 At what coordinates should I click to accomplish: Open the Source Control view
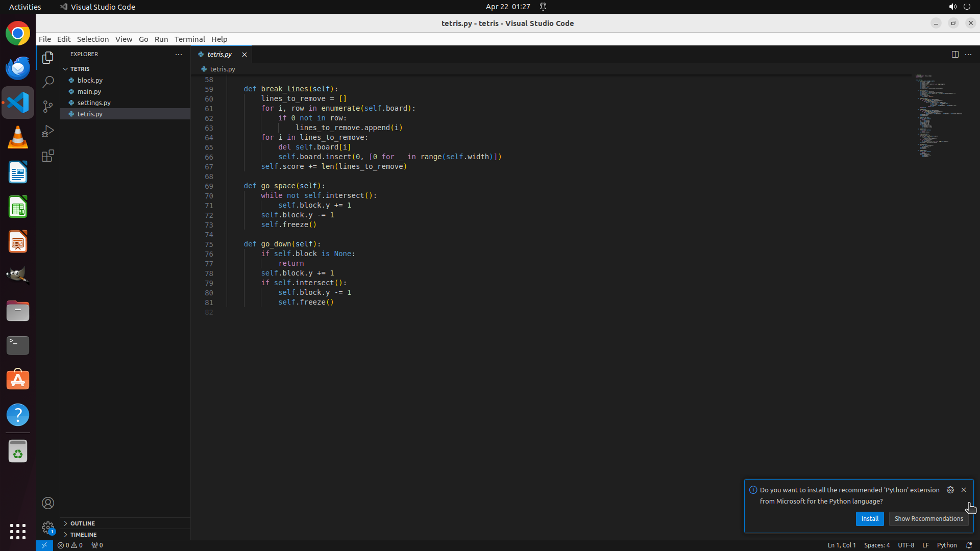(48, 106)
